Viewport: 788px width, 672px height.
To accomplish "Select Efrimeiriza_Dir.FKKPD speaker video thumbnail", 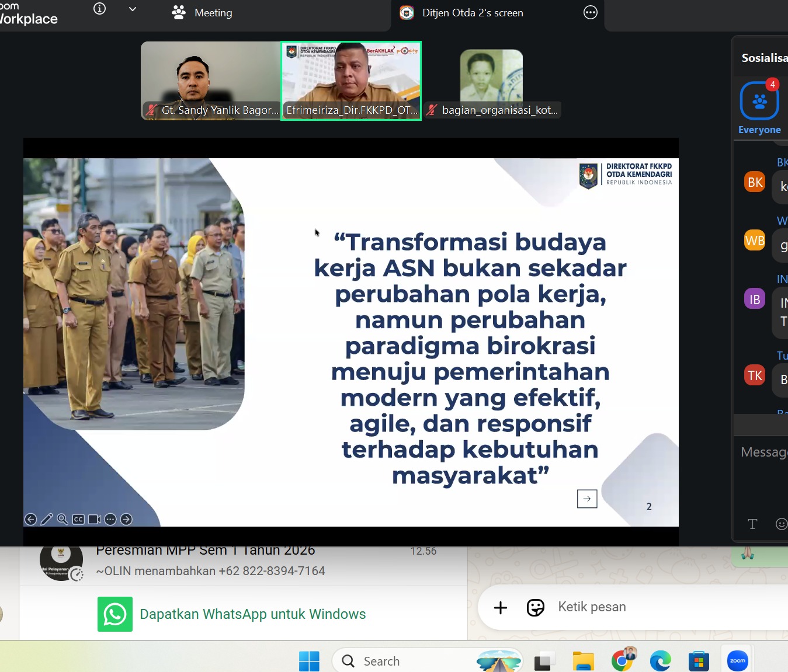I will pos(351,81).
